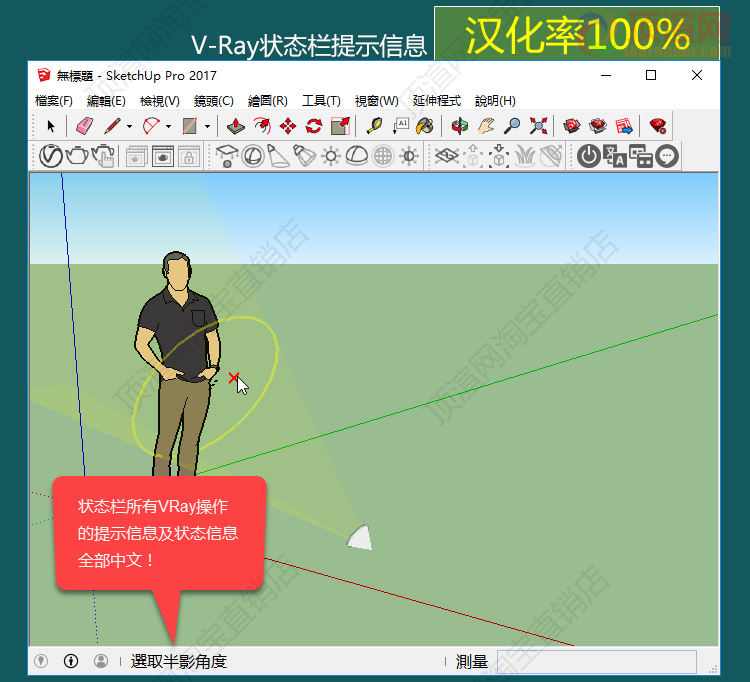Choose the red Pencil line tool
750x682 pixels.
pyautogui.click(x=112, y=126)
